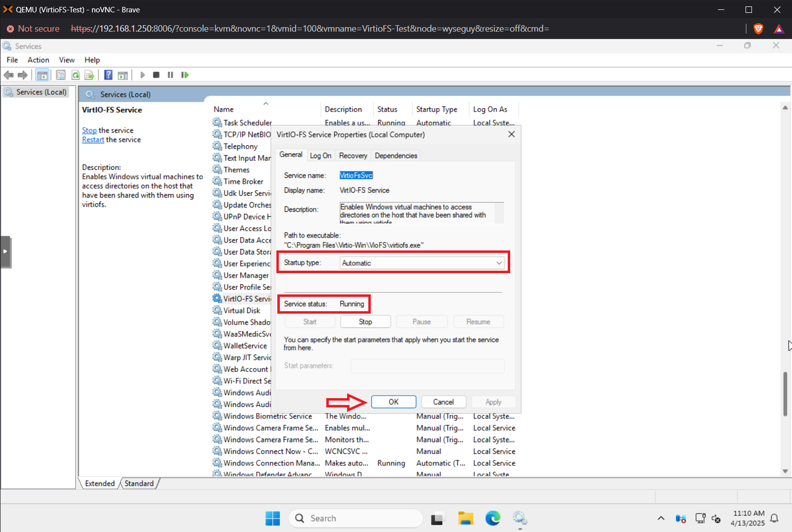
Task: Select the Windows Connect Now service row
Action: [x=365, y=451]
